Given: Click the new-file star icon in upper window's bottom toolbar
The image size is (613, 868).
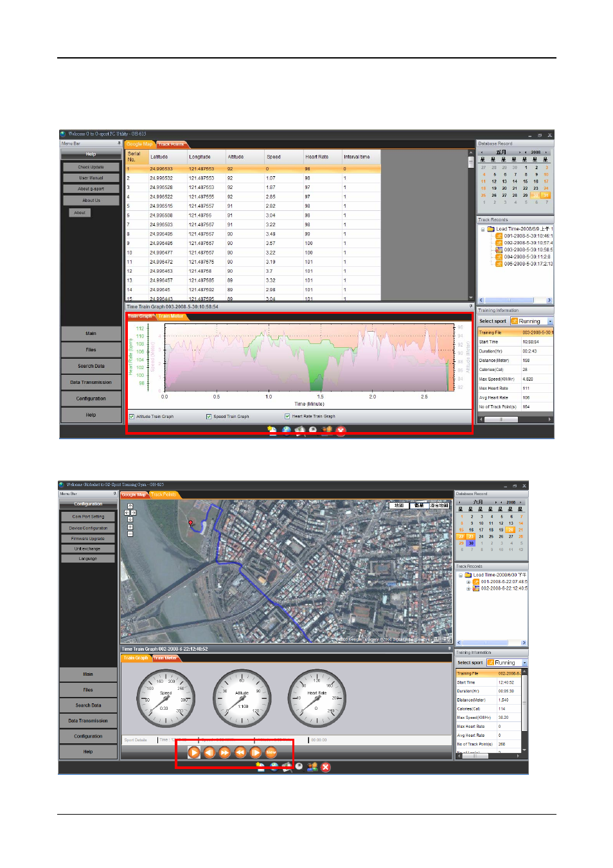Looking at the screenshot, I should tap(272, 431).
